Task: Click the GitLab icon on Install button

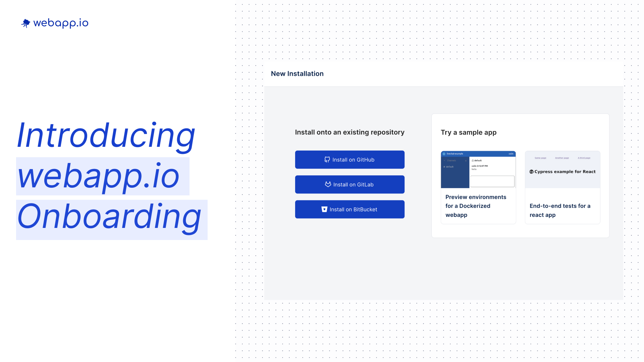Action: [x=327, y=184]
